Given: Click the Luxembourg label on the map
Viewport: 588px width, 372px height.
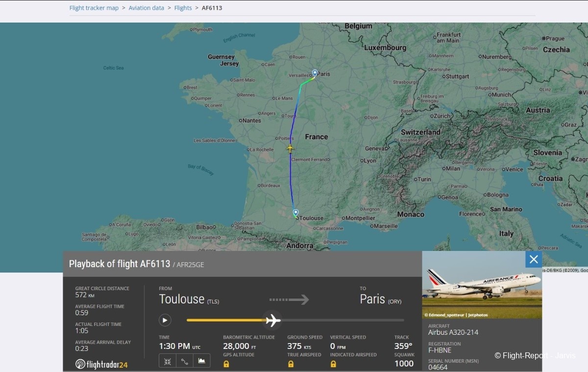Looking at the screenshot, I should tap(385, 48).
